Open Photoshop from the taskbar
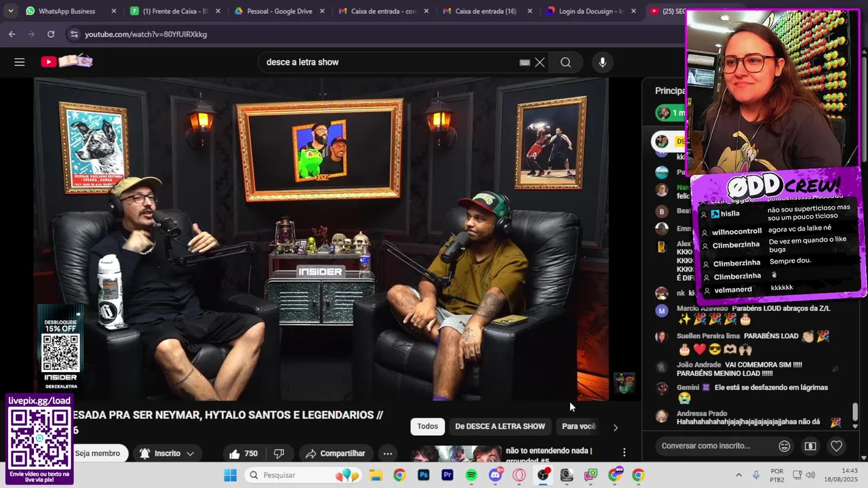Screen dimensions: 868x488 [424, 475]
